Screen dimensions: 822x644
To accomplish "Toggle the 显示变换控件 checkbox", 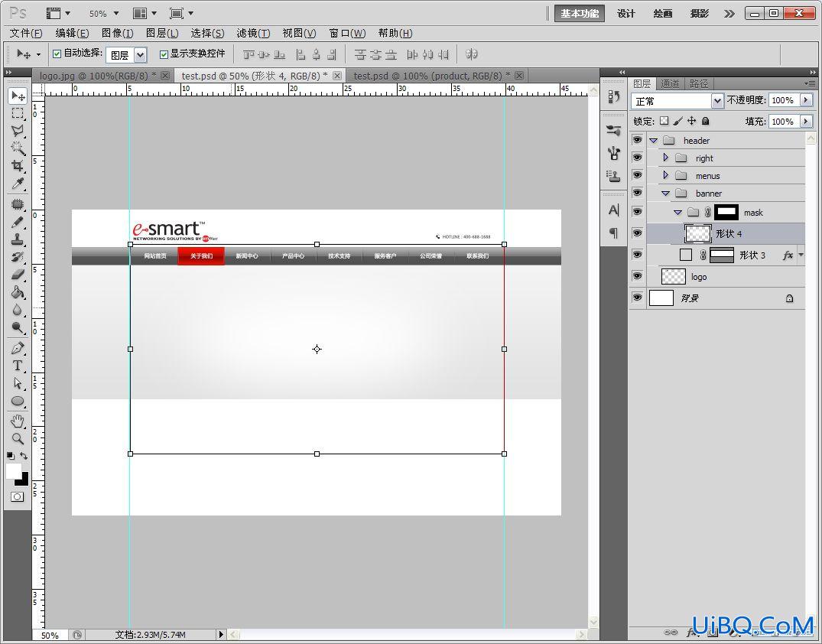I will coord(164,54).
